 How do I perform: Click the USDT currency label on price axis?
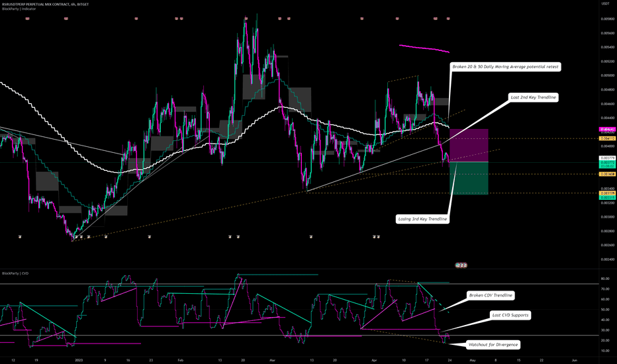pyautogui.click(x=605, y=3)
